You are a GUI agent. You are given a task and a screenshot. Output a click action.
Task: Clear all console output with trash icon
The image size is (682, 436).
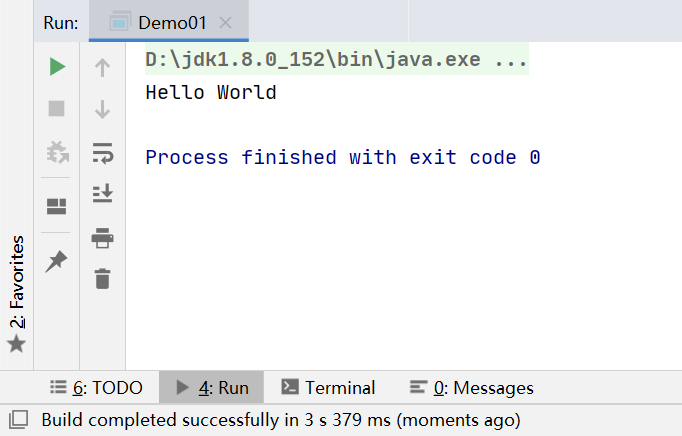click(x=102, y=279)
